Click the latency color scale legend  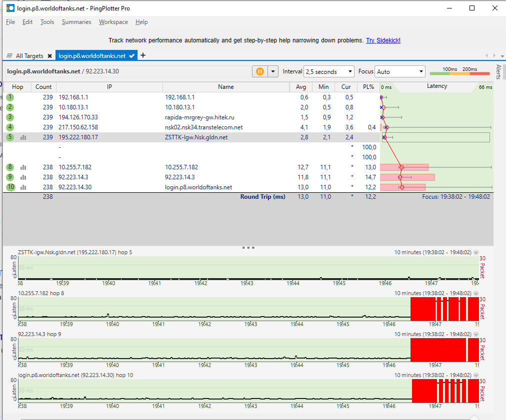click(459, 71)
